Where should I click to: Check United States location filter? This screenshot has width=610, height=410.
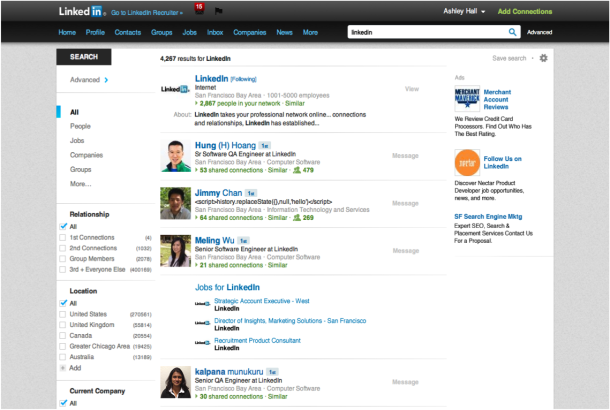click(63, 314)
